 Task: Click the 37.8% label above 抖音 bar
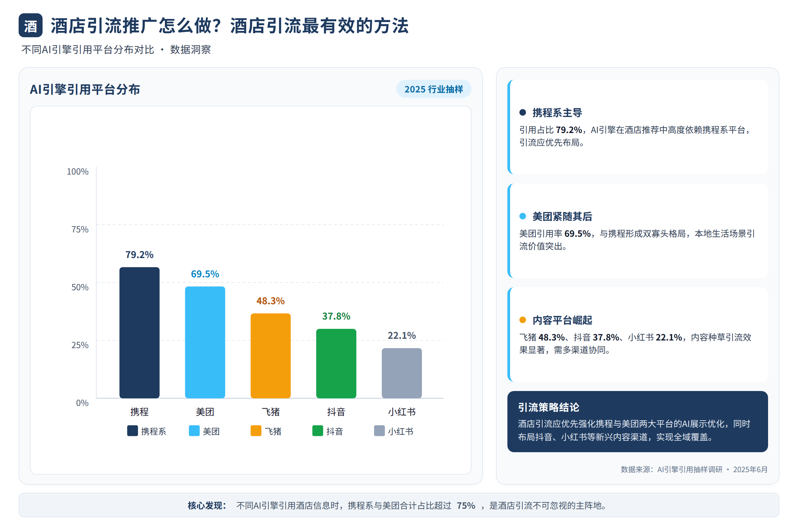click(336, 316)
